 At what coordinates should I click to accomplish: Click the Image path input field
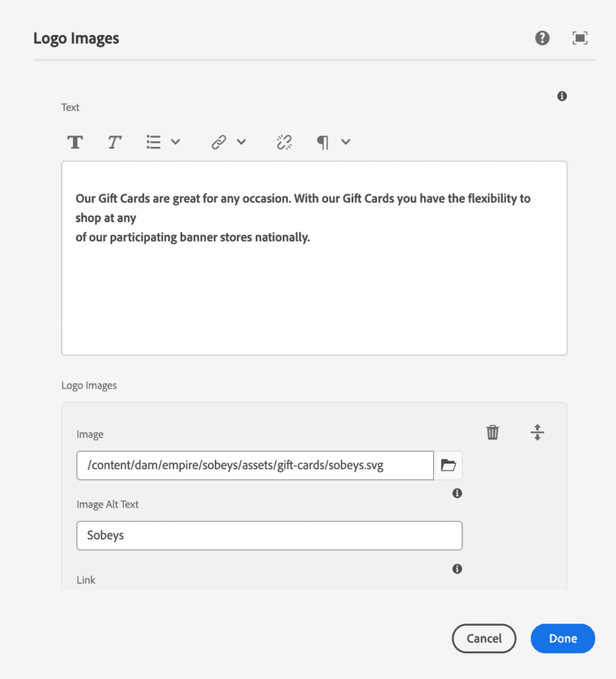254,465
